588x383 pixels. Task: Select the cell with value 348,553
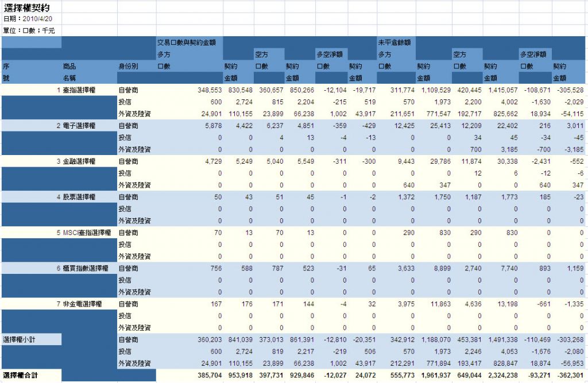coord(210,90)
